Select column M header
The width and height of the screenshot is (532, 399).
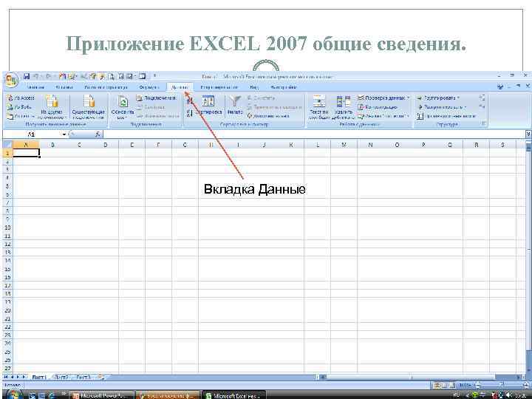(344, 145)
